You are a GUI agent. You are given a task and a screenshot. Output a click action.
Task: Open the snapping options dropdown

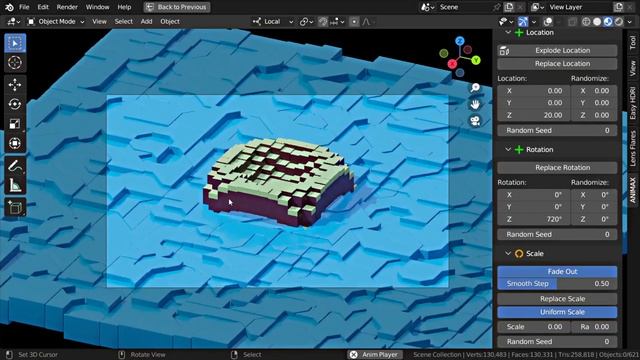(x=337, y=22)
